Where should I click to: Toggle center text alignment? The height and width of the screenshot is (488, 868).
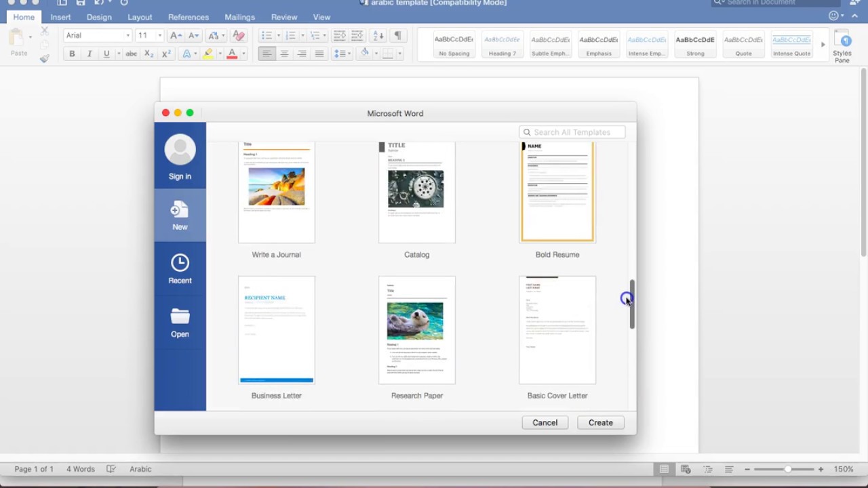coord(284,54)
